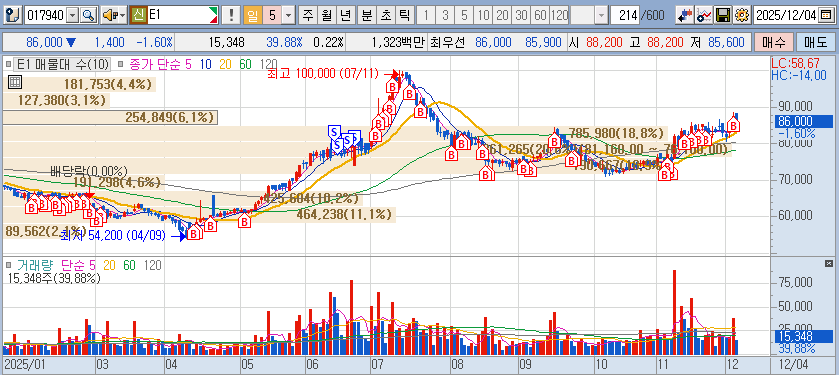Click the red triangle dividend marker
Screen dimensions: 839x375
point(90,196)
